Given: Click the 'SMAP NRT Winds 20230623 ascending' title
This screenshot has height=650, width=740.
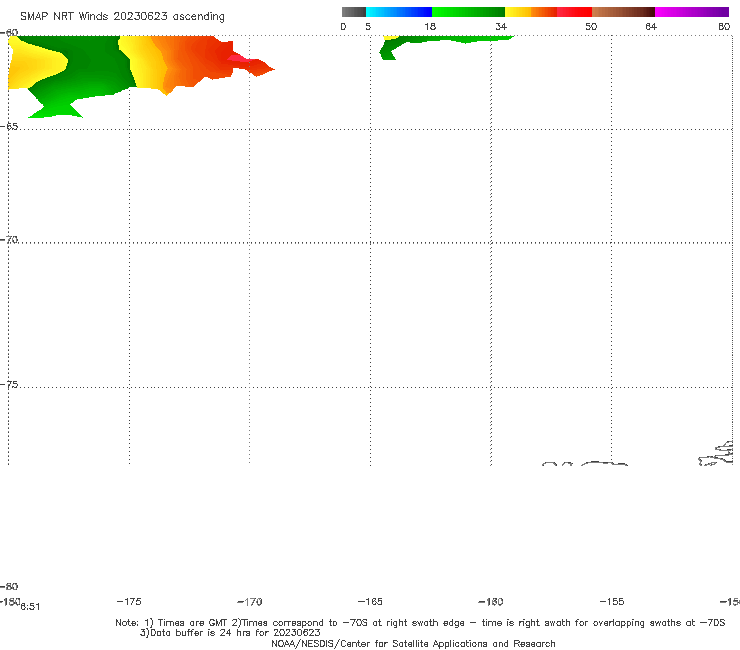Looking at the screenshot, I should click(x=122, y=16).
